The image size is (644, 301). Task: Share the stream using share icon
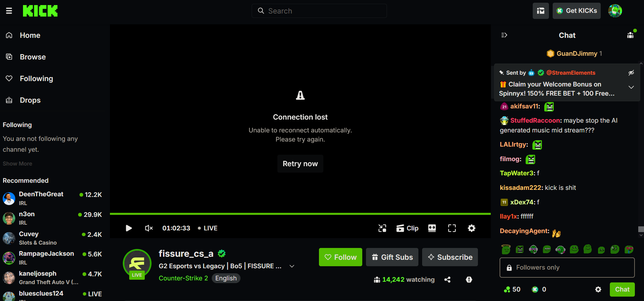[447, 280]
